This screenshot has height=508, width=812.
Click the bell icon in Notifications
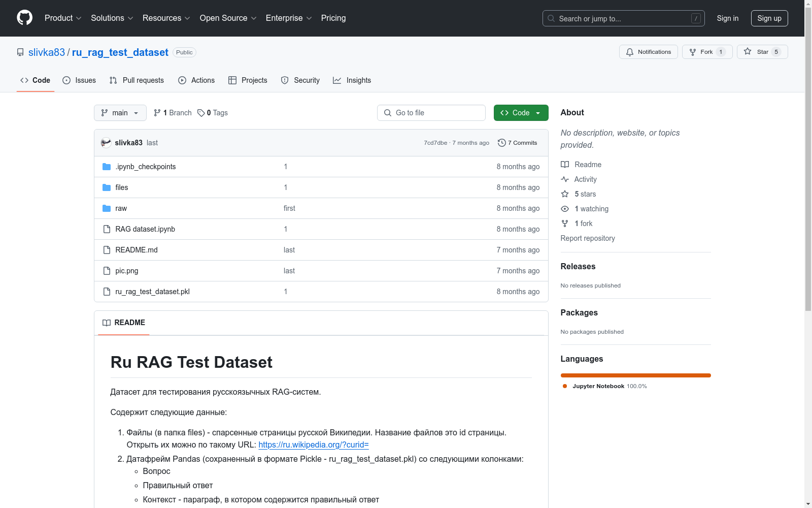point(630,52)
